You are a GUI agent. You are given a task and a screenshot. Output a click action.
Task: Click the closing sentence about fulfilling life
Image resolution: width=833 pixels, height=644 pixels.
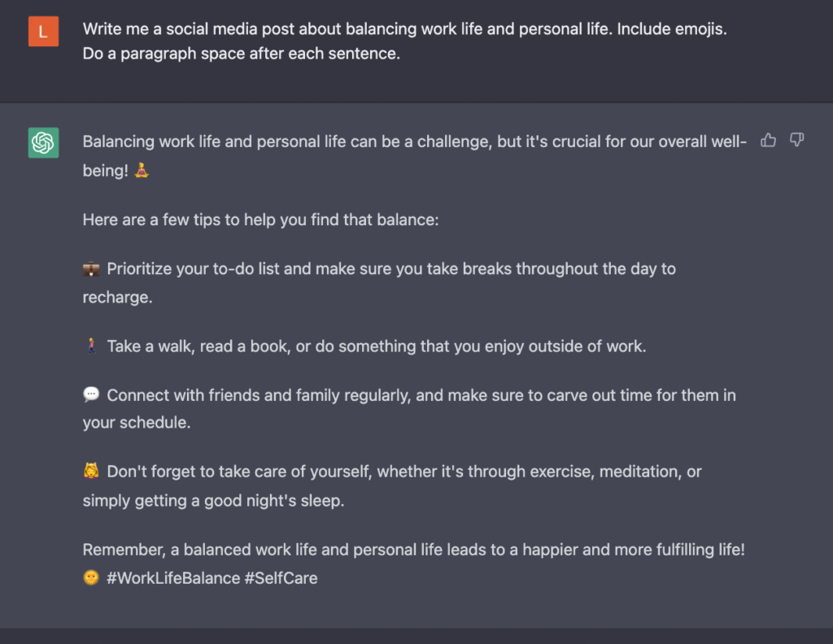point(407,550)
